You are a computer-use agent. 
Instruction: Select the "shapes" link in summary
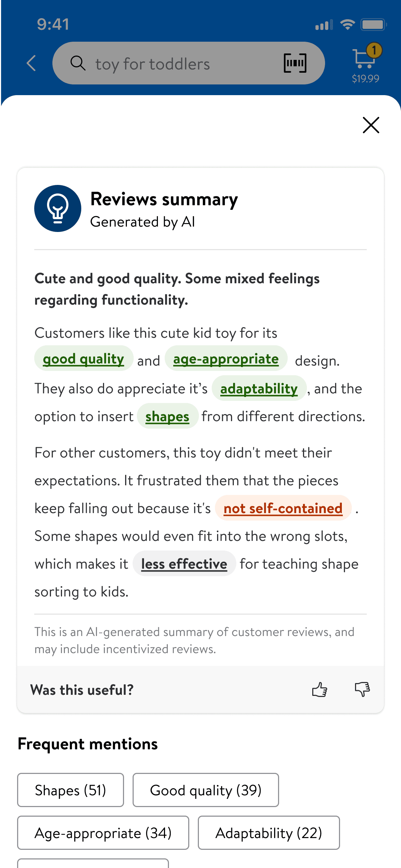167,416
